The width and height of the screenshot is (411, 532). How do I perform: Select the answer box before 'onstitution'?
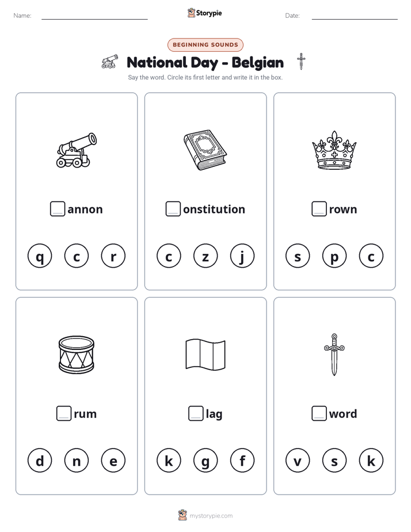click(173, 208)
